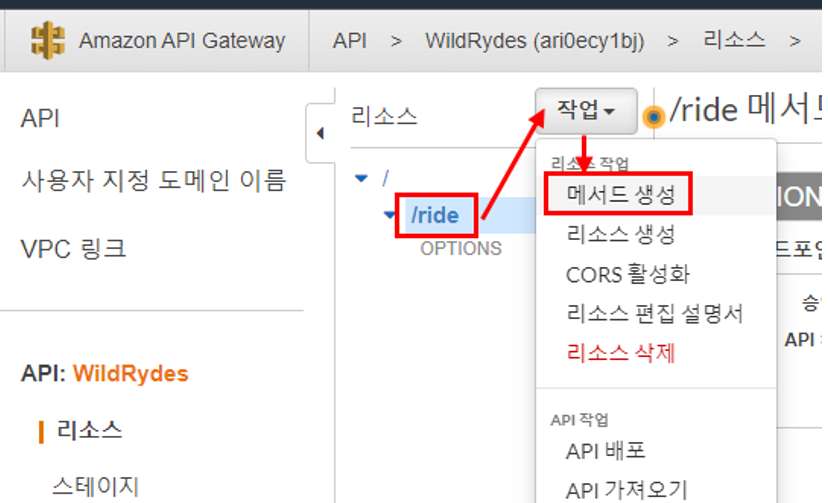
Task: Choose 메서드 생성 from menu
Action: [x=620, y=194]
